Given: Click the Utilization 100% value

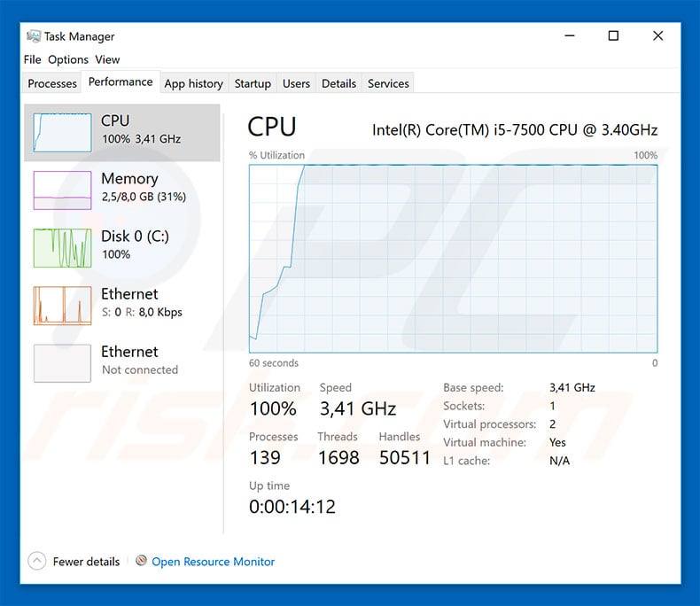Looking at the screenshot, I should click(273, 408).
